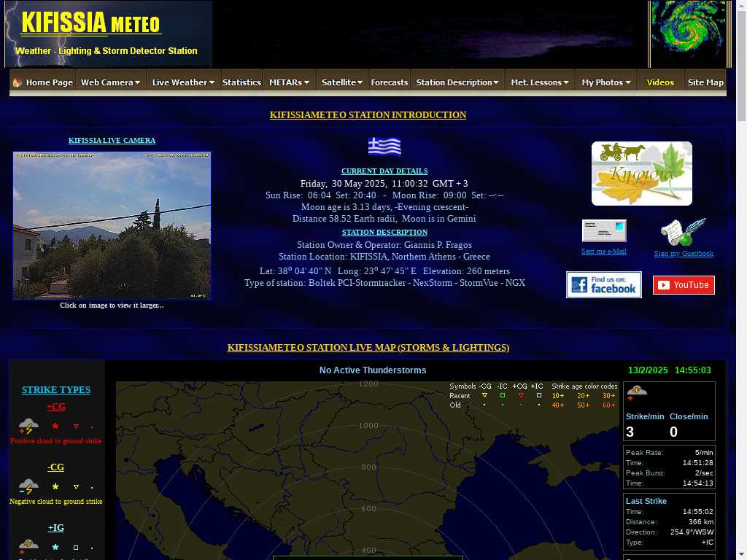Click the Kifissia carriage and leaf logo

click(642, 174)
